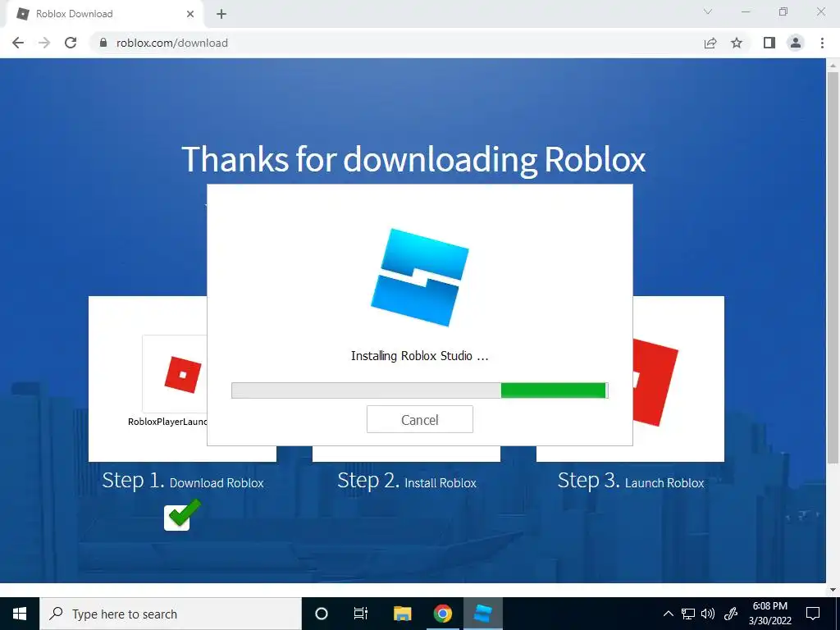Image resolution: width=840 pixels, height=630 pixels.
Task: Open the browser side panel
Action: (769, 43)
